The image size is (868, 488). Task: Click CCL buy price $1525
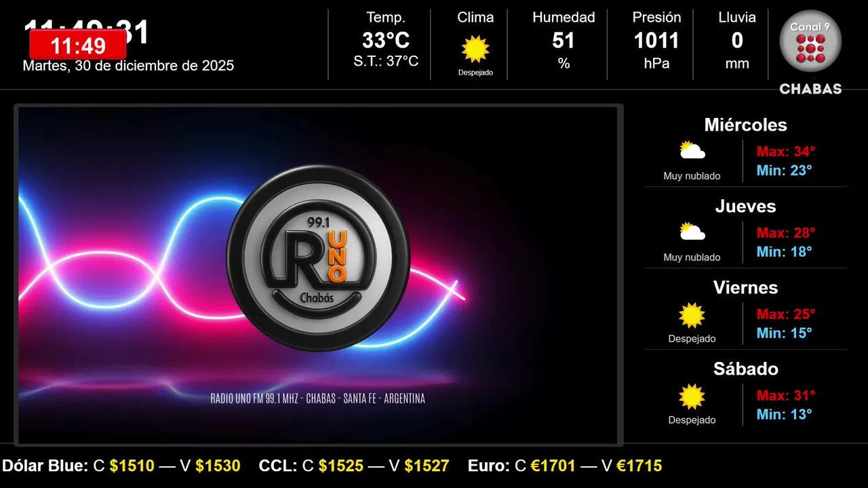click(x=341, y=466)
